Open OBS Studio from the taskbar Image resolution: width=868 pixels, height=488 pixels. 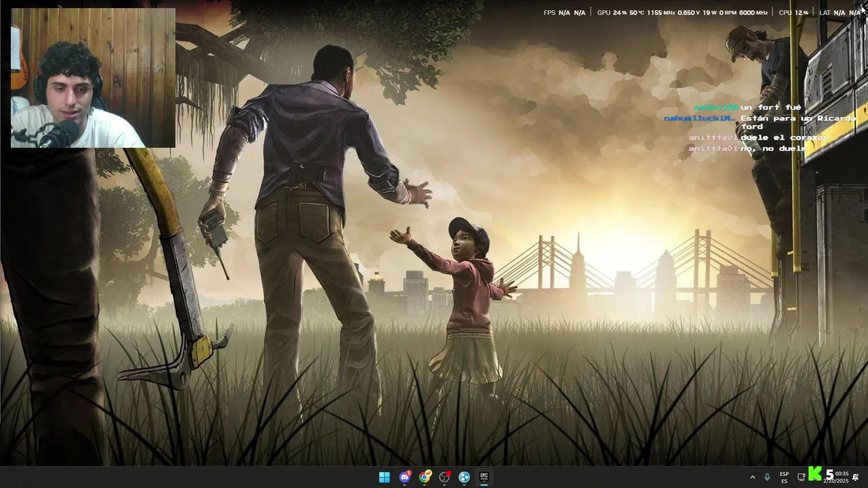point(445,477)
